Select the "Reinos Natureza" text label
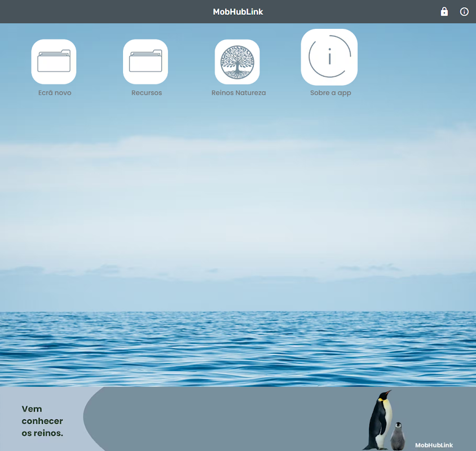The image size is (476, 451). 239,92
